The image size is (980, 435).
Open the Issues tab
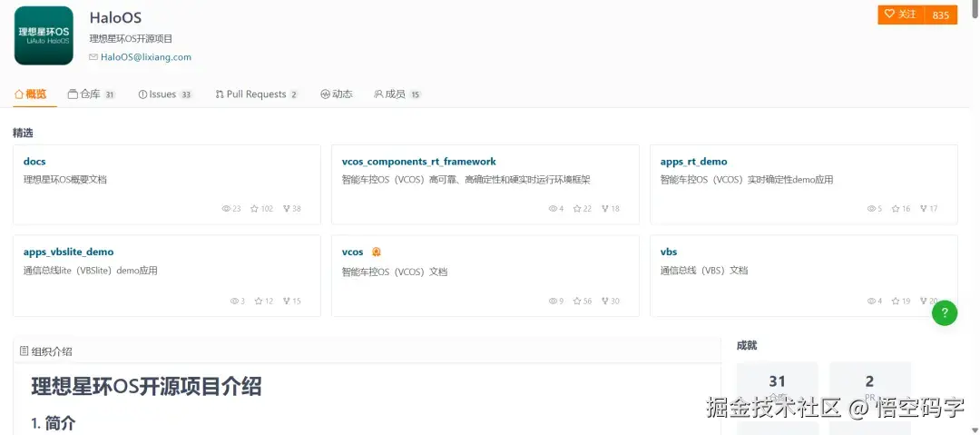165,94
